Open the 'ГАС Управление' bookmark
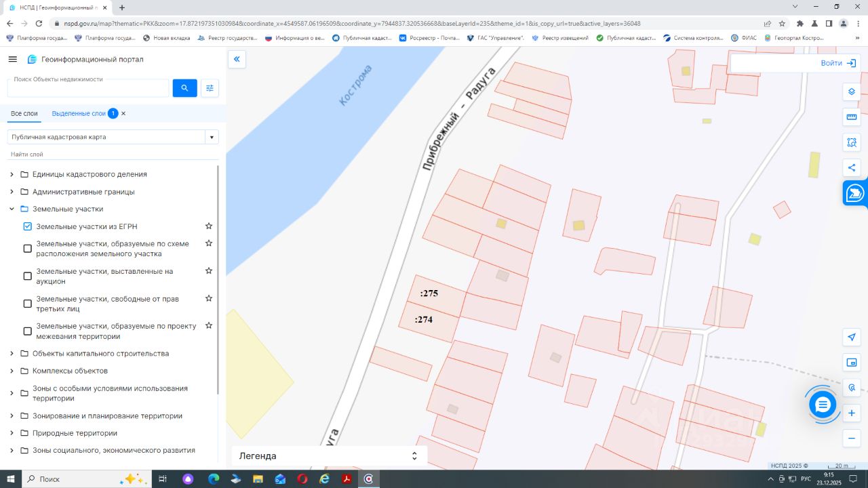 pyautogui.click(x=496, y=38)
